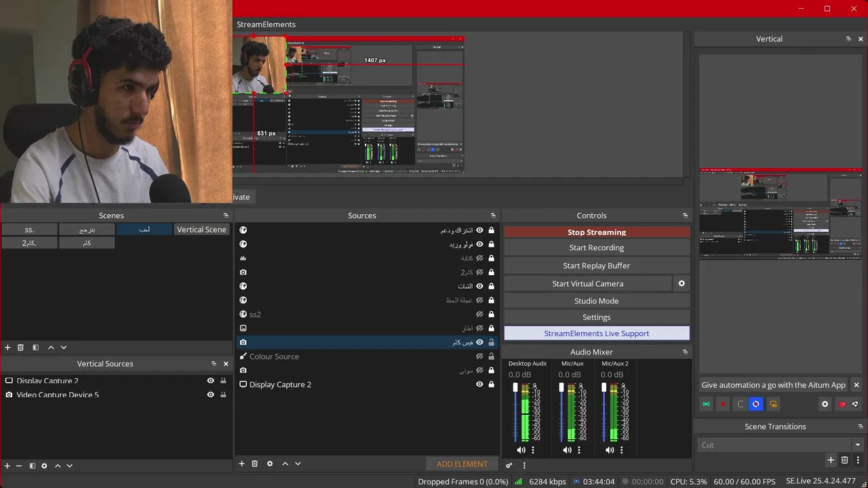Viewport: 868px width, 488px height.
Task: Switch to the Vertical Scene scene
Action: click(201, 230)
